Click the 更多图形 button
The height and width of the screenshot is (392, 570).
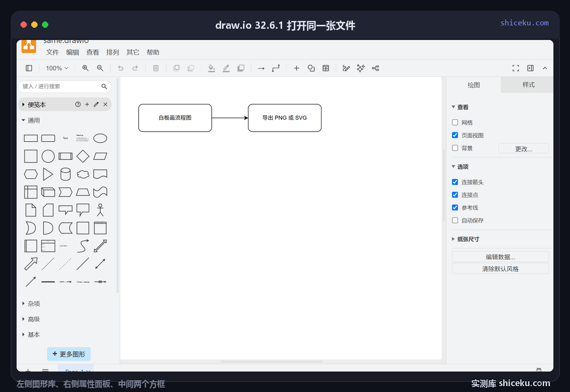coord(69,354)
